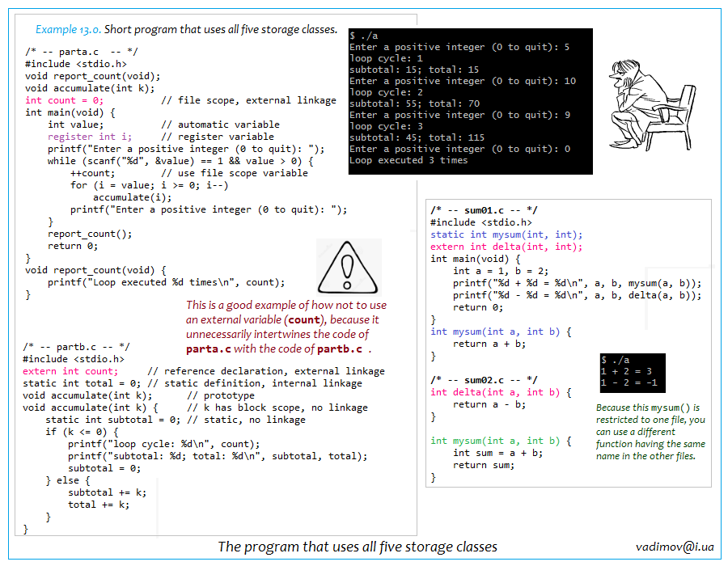
Task: Click the comment "/* -- sum01.c -- */"
Action: click(484, 210)
